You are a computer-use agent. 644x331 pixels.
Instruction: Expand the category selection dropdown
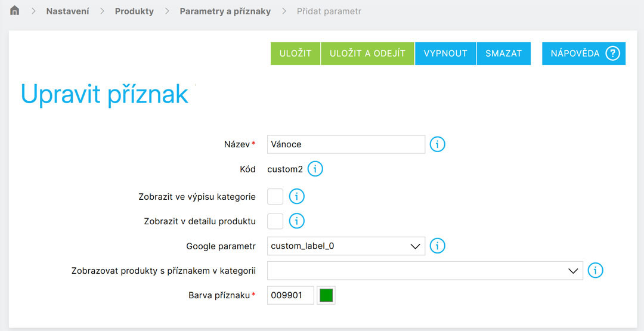pyautogui.click(x=425, y=271)
